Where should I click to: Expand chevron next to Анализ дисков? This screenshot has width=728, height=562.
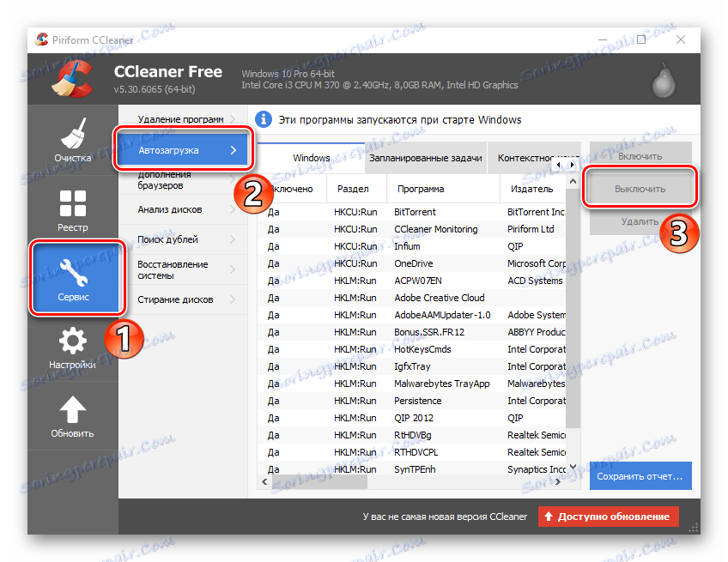pos(233,209)
